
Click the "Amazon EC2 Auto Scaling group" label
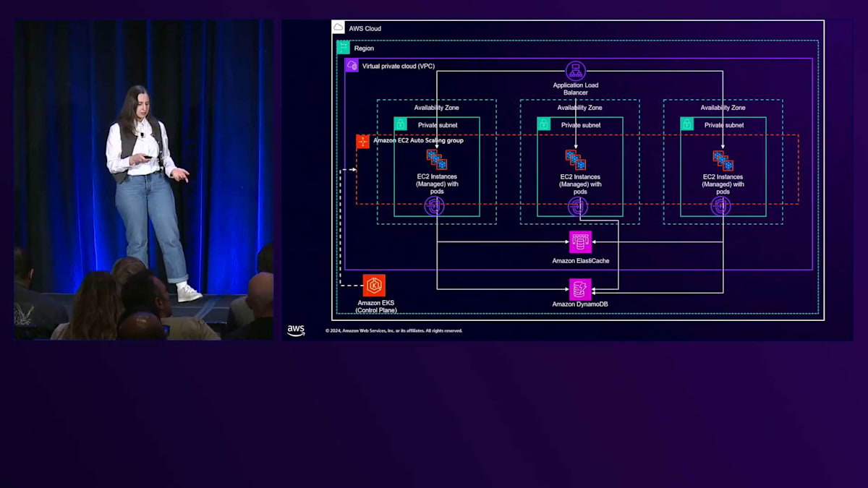tap(418, 140)
